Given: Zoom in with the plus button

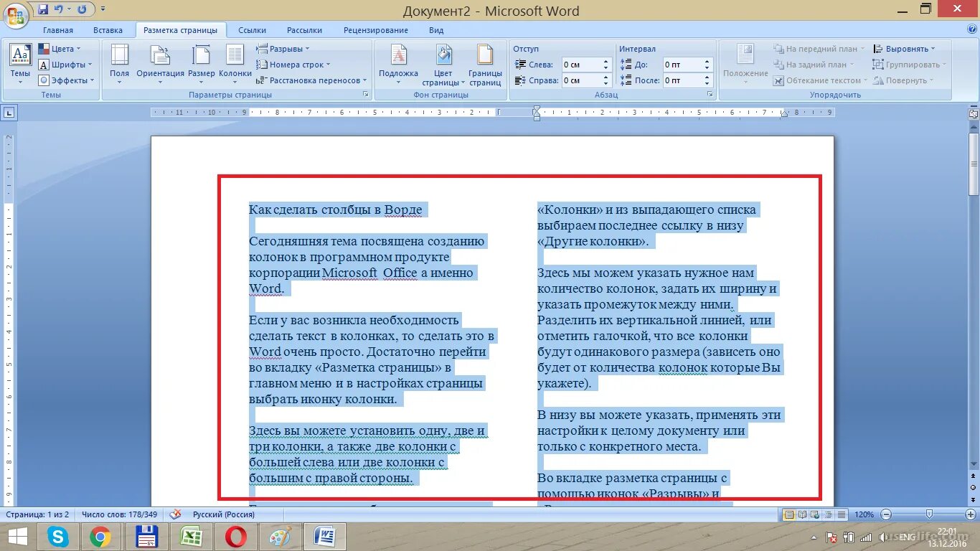Looking at the screenshot, I should click(969, 514).
